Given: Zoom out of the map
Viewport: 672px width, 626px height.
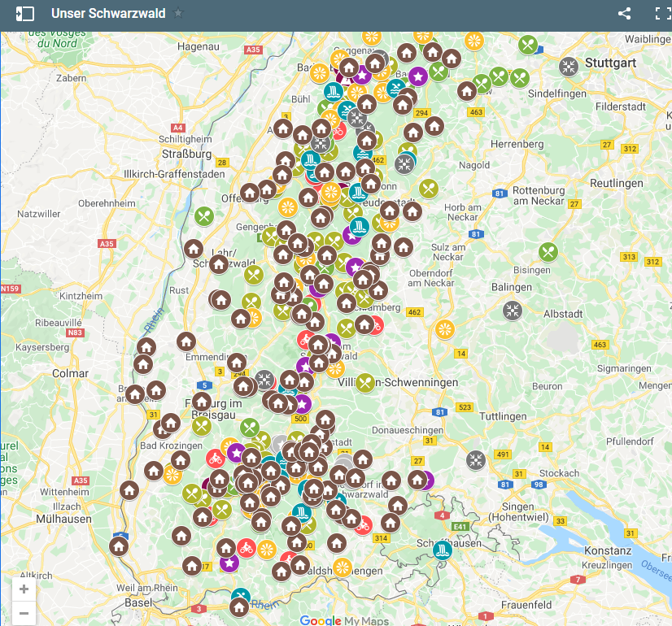Looking at the screenshot, I should [24, 613].
